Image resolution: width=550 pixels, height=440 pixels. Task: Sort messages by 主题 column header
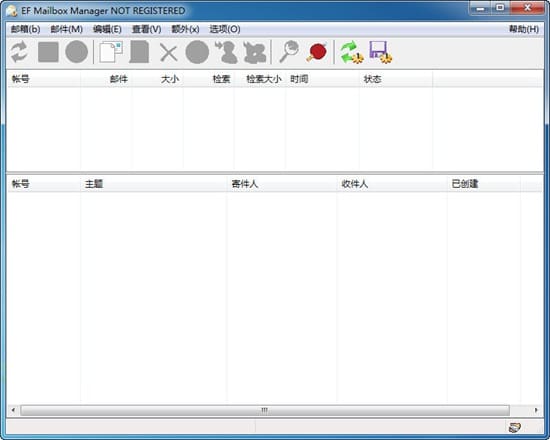(154, 184)
